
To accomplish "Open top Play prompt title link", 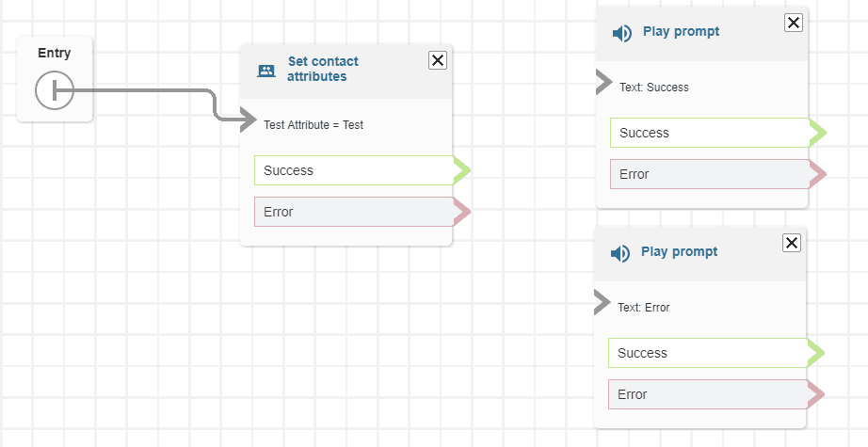I will coord(681,32).
